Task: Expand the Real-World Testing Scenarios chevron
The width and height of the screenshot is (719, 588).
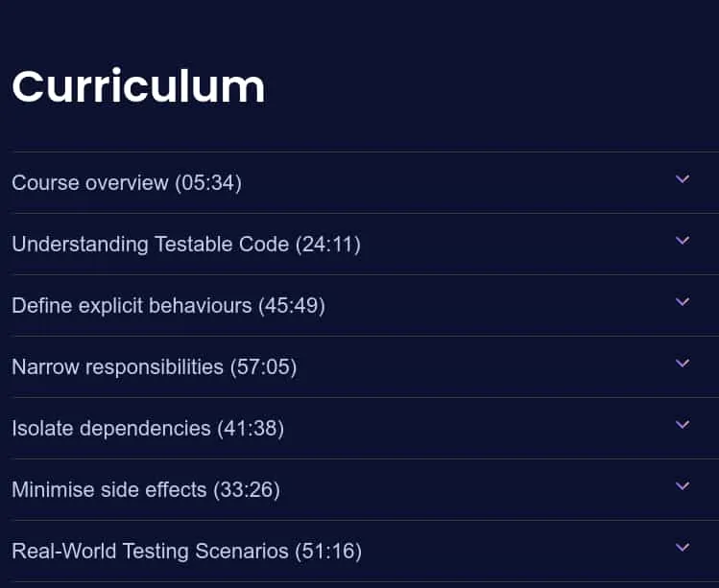Action: (683, 547)
